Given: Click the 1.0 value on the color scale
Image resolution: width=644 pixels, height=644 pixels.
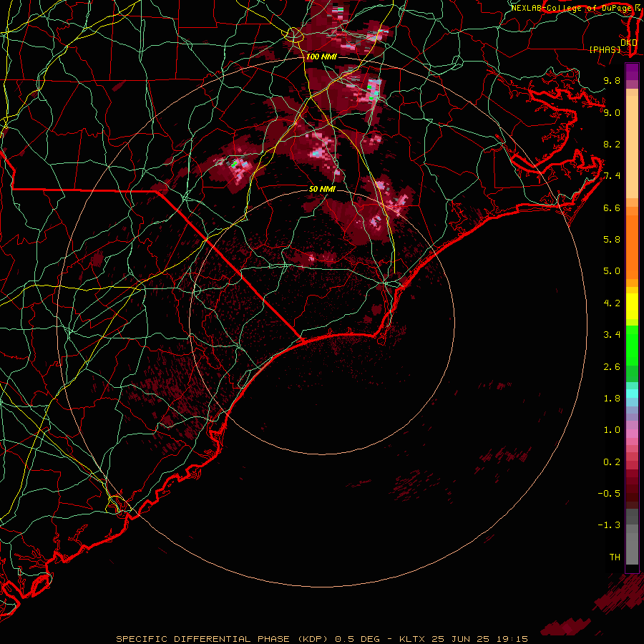Looking at the screenshot, I should (612, 430).
